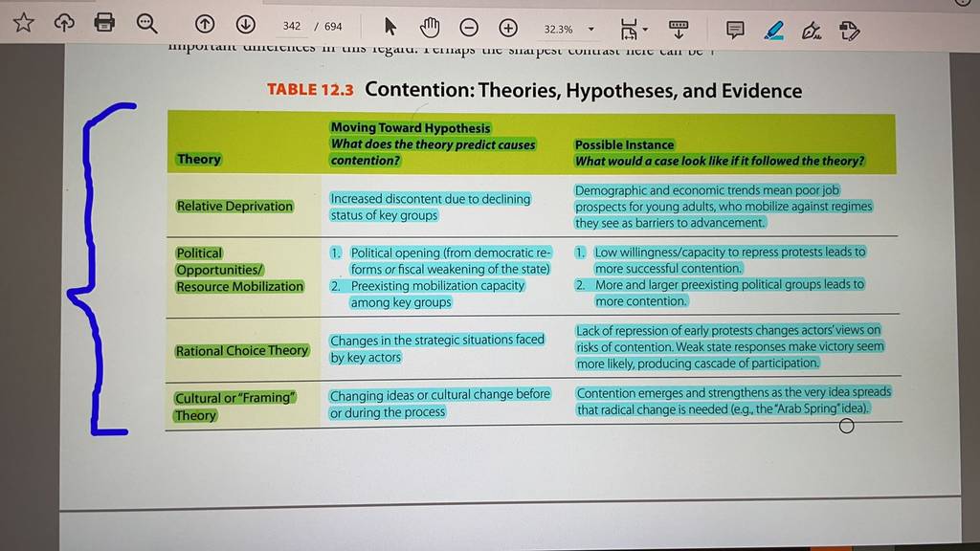Click the star bookmark icon
This screenshot has width=980, height=551.
pyautogui.click(x=23, y=23)
